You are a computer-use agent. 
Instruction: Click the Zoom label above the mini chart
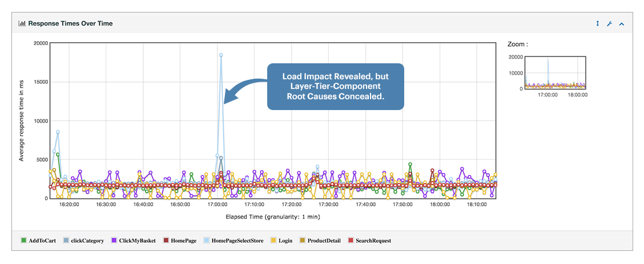coord(517,44)
